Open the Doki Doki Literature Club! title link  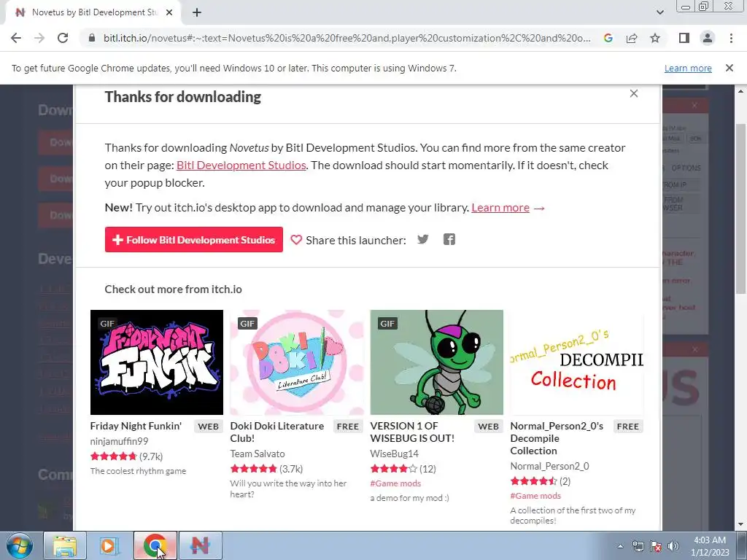pos(276,432)
